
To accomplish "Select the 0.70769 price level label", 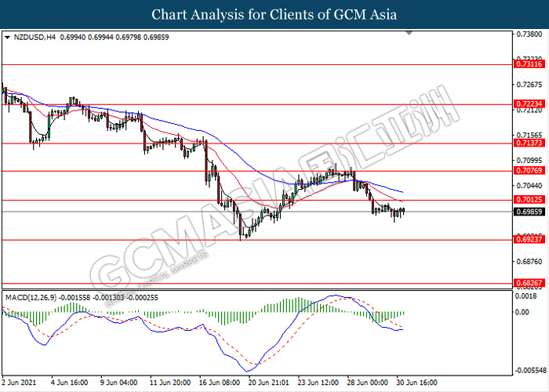I will click(x=529, y=170).
